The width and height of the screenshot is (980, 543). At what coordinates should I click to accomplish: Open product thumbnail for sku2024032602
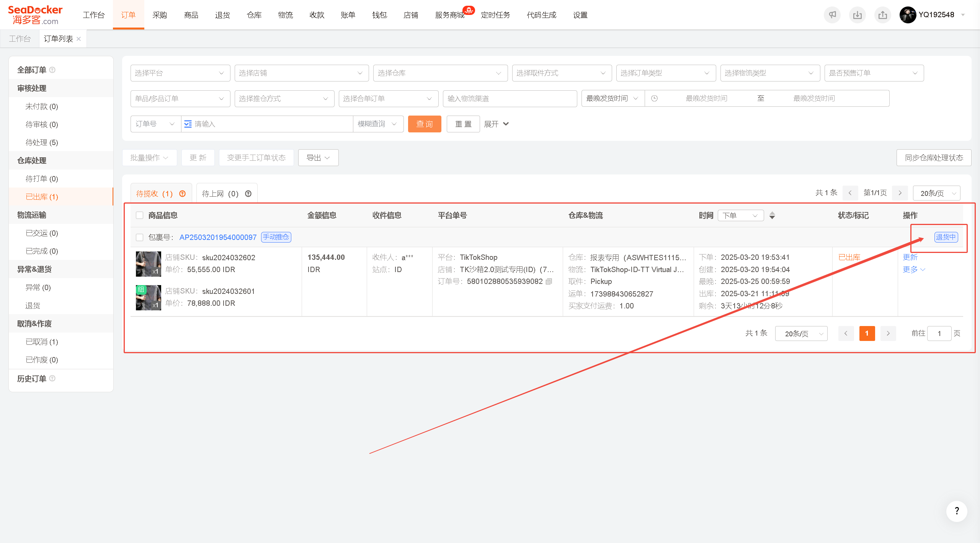coord(149,264)
